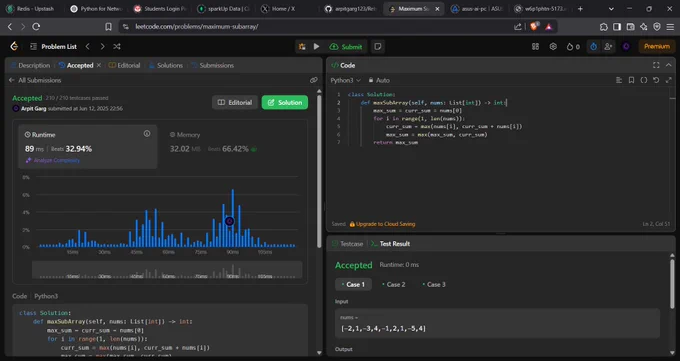Maximize the Code panel fullscreen icon
Screen dimensions: 680x361
656,65
